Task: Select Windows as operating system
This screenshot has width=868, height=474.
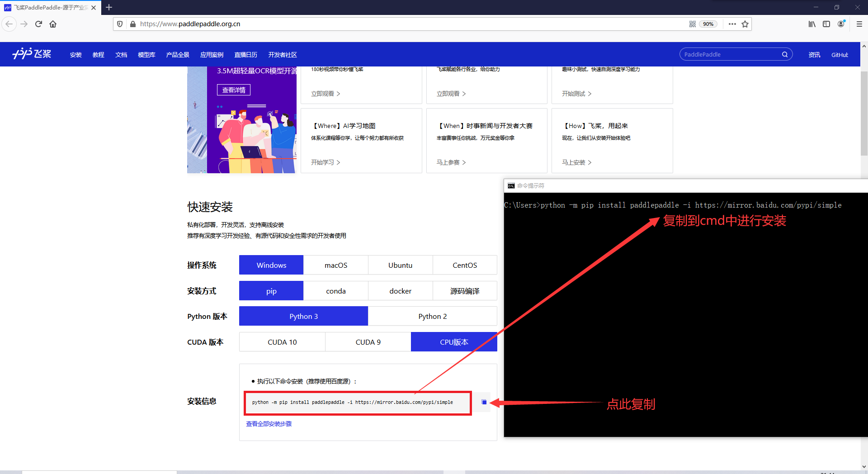Action: 271,265
